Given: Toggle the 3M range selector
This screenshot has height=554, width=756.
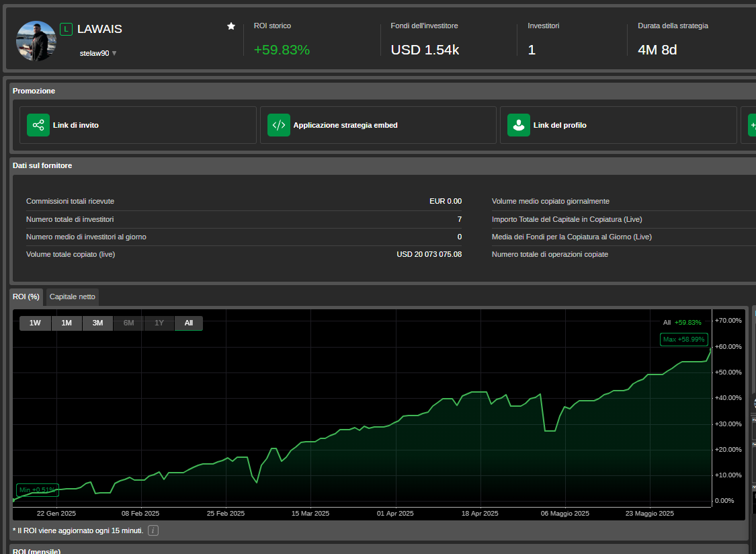Looking at the screenshot, I should click(97, 323).
